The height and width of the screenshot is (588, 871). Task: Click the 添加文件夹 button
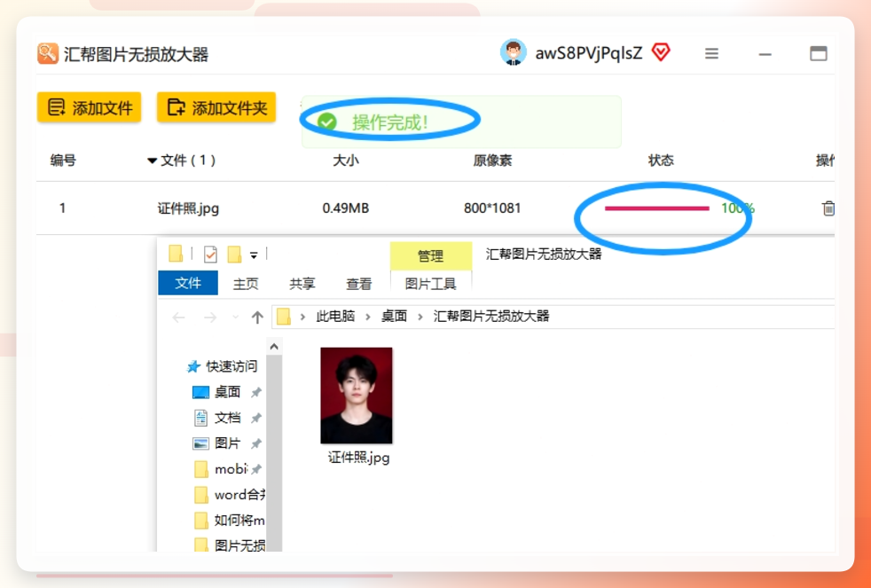[216, 107]
